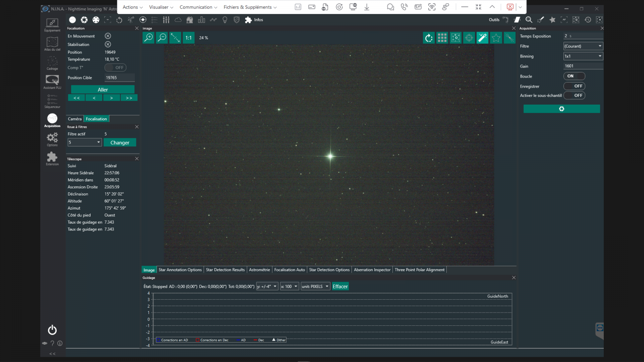Image resolution: width=644 pixels, height=362 pixels.
Task: Switch to the Star Detection Results tab
Action: tap(225, 270)
